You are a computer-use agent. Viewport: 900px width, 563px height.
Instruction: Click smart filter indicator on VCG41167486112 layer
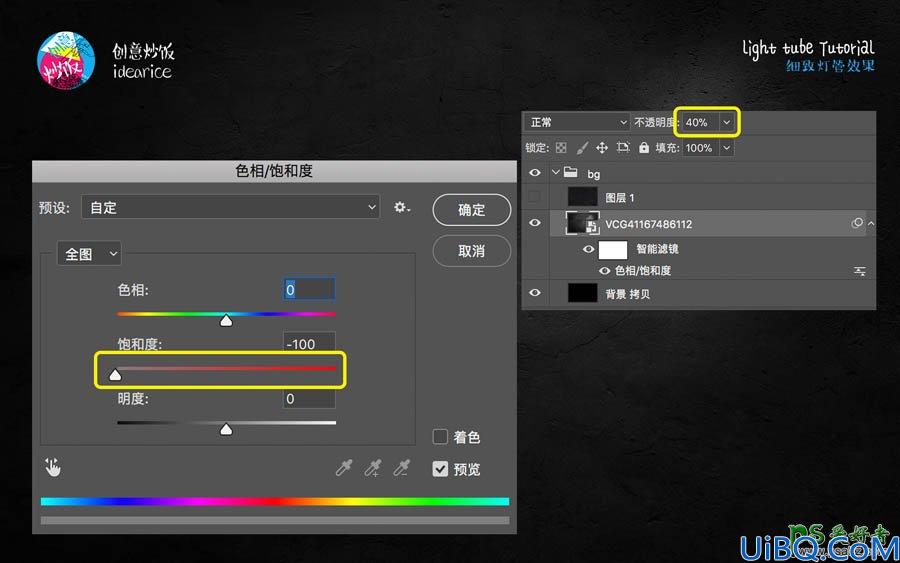pos(857,223)
